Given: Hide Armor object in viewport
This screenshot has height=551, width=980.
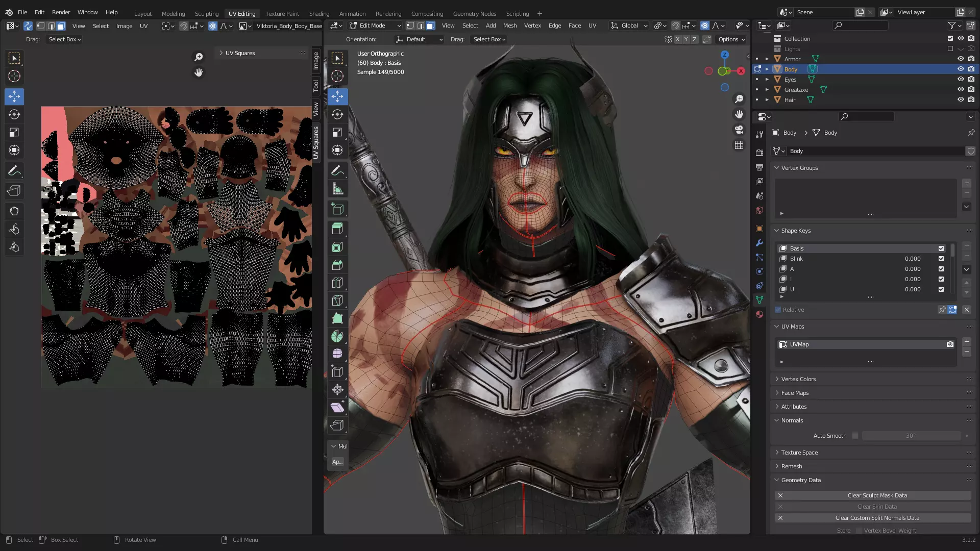Looking at the screenshot, I should point(961,59).
